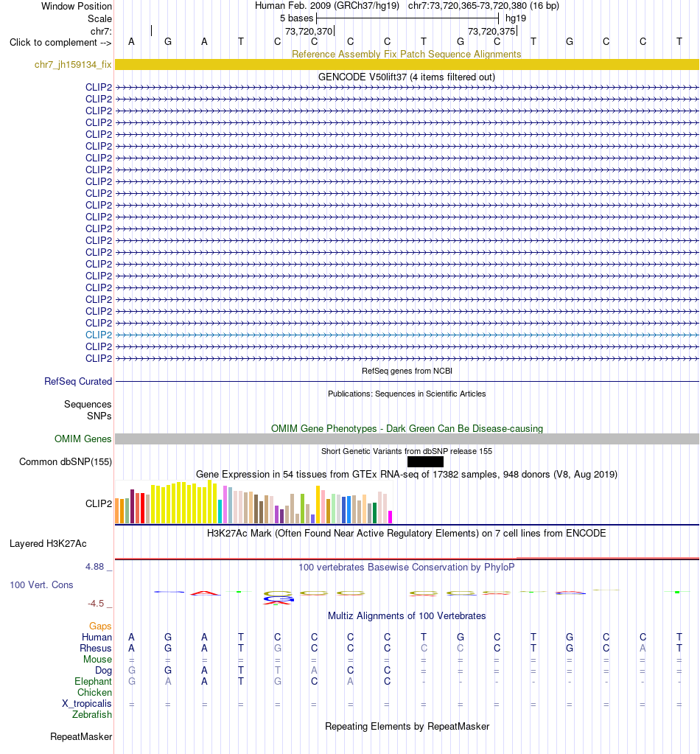Screen dimensions: 700x754
Task: Select the X_tropicalis species label
Action: (86, 703)
